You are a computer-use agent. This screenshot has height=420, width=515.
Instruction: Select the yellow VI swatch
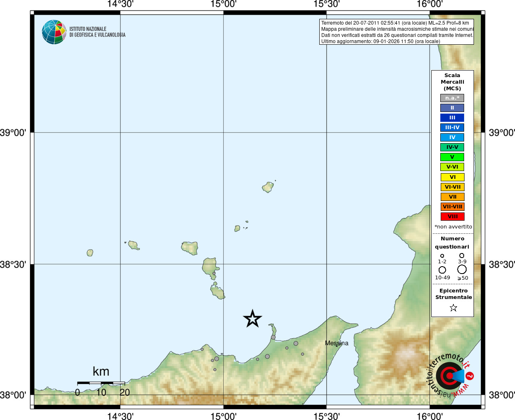pyautogui.click(x=453, y=177)
